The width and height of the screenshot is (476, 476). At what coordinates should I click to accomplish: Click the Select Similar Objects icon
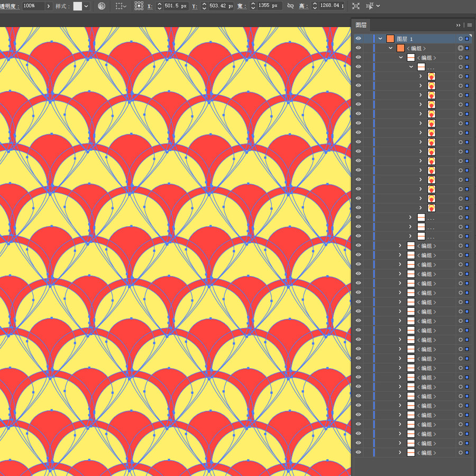[x=370, y=6]
